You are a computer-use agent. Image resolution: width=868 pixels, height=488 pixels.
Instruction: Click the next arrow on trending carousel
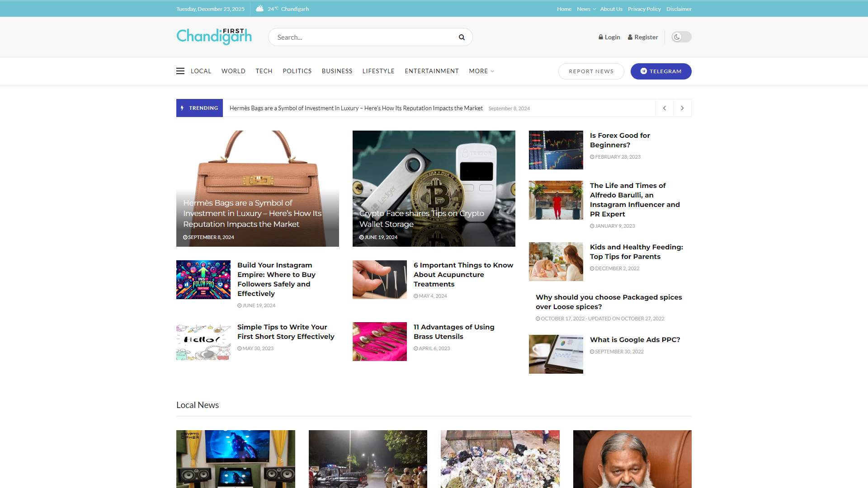pyautogui.click(x=682, y=108)
